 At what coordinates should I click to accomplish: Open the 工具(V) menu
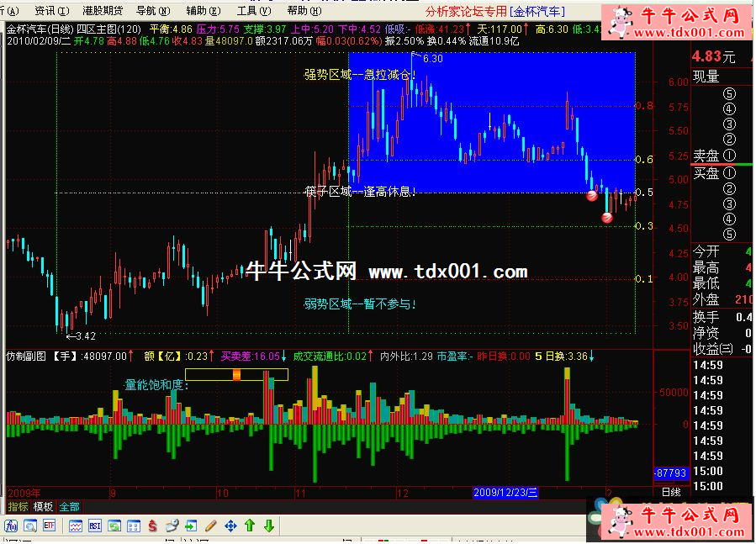pos(254,11)
